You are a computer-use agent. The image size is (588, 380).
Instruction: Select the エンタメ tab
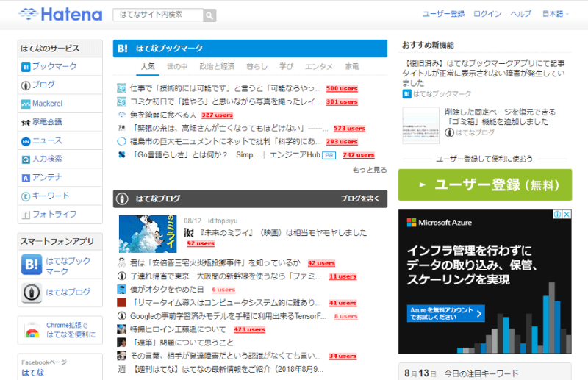319,66
